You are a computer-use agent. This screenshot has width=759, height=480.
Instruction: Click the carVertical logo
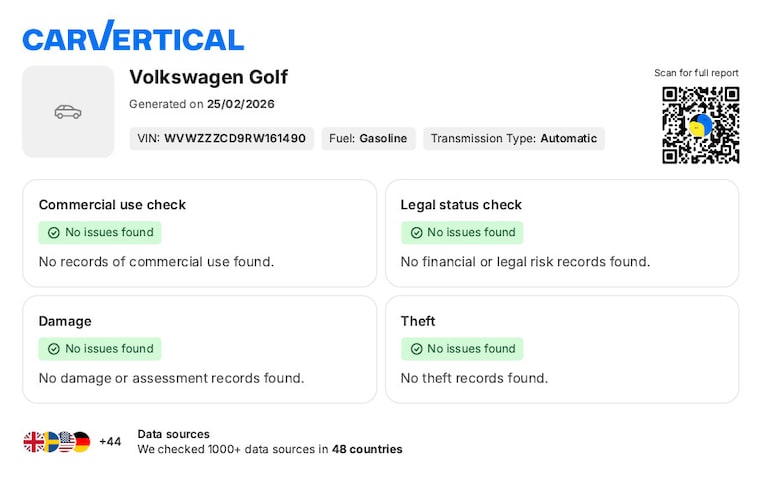point(133,37)
